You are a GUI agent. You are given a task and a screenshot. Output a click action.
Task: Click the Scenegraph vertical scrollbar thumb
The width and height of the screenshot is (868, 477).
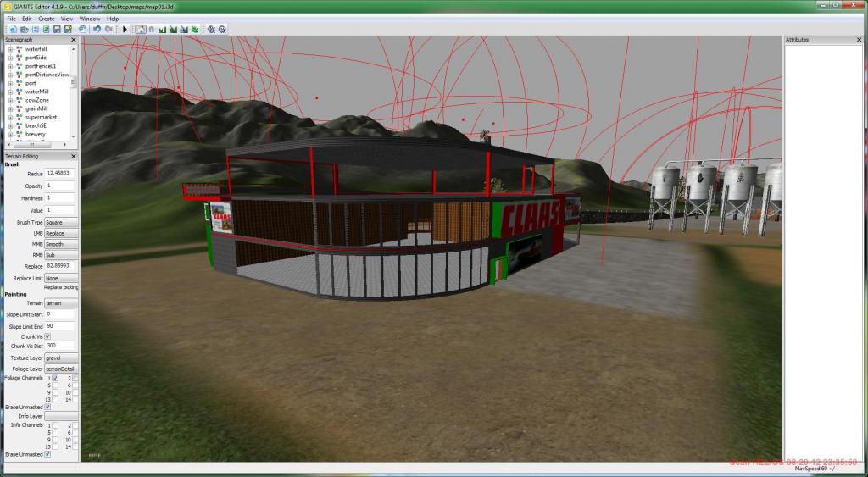coord(73,82)
